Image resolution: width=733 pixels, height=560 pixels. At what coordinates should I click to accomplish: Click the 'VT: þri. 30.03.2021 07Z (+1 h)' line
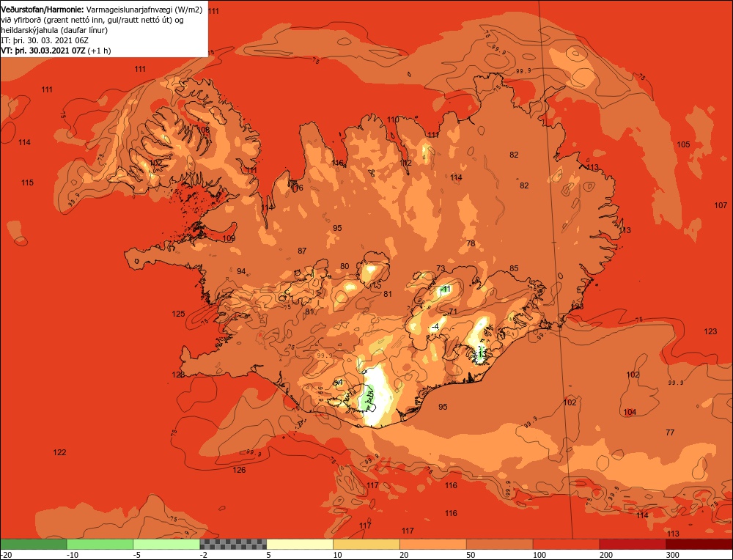[x=56, y=51]
